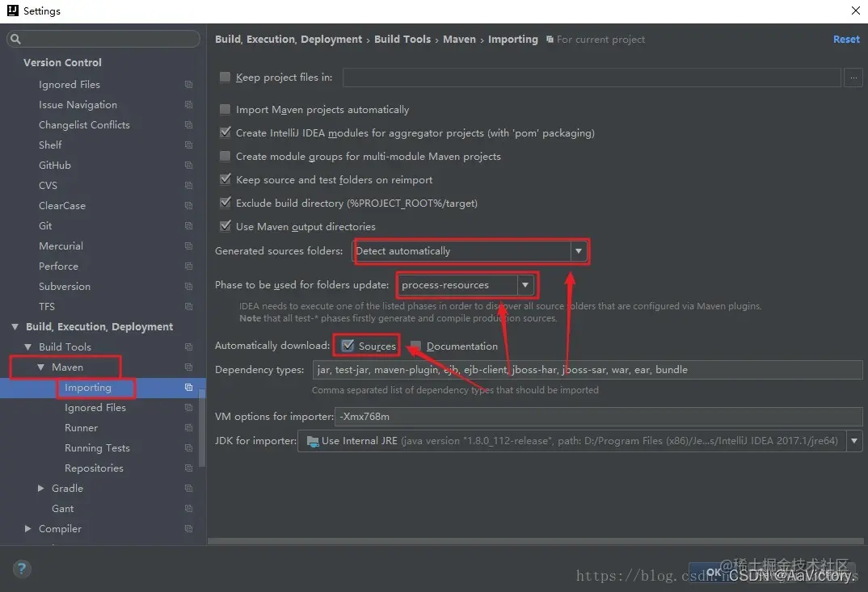Image resolution: width=868 pixels, height=592 pixels.
Task: Click the Reset link
Action: coord(846,40)
